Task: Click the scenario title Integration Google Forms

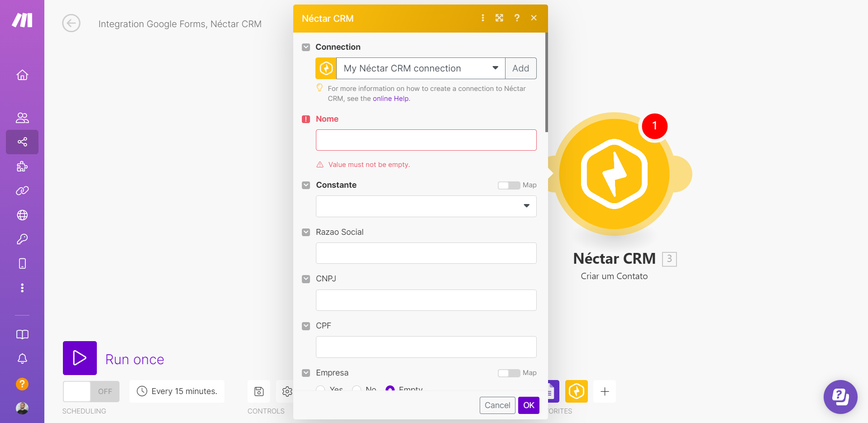Action: pyautogui.click(x=180, y=24)
